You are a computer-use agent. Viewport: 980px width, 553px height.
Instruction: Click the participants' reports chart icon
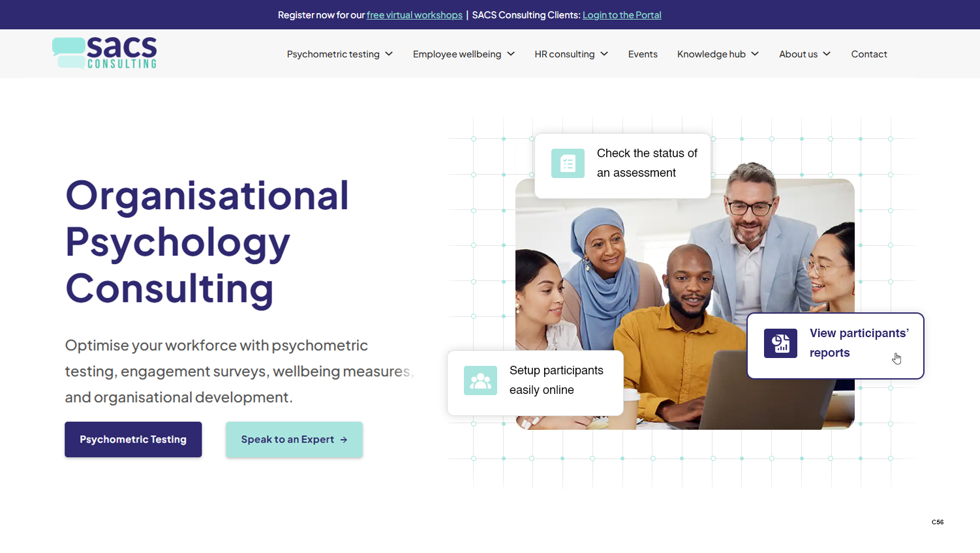[780, 343]
